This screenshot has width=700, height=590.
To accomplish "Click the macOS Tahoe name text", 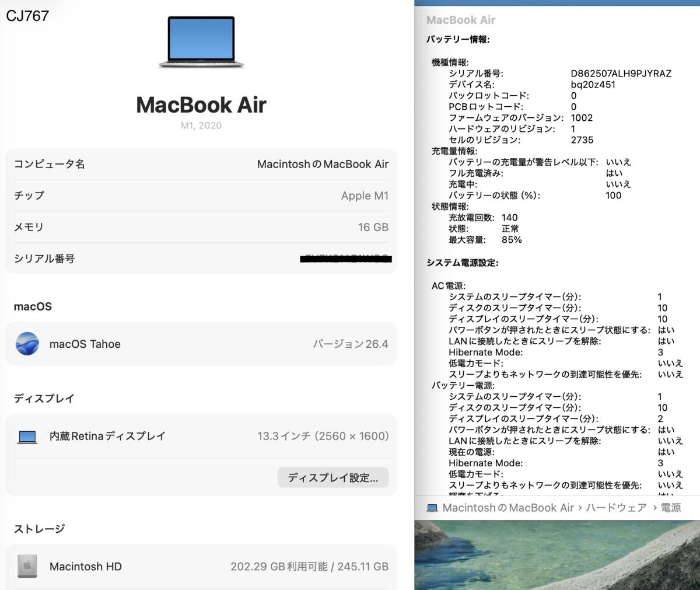I will (85, 344).
